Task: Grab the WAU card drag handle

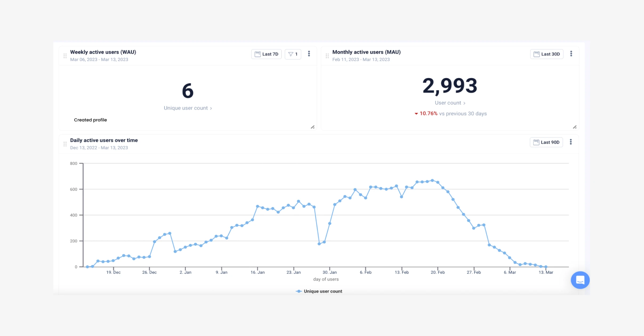Action: (65, 56)
